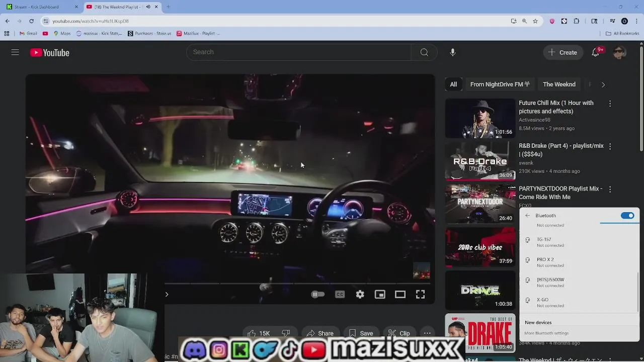Switch the player to miniplayer
The width and height of the screenshot is (644, 362).
pos(380,295)
